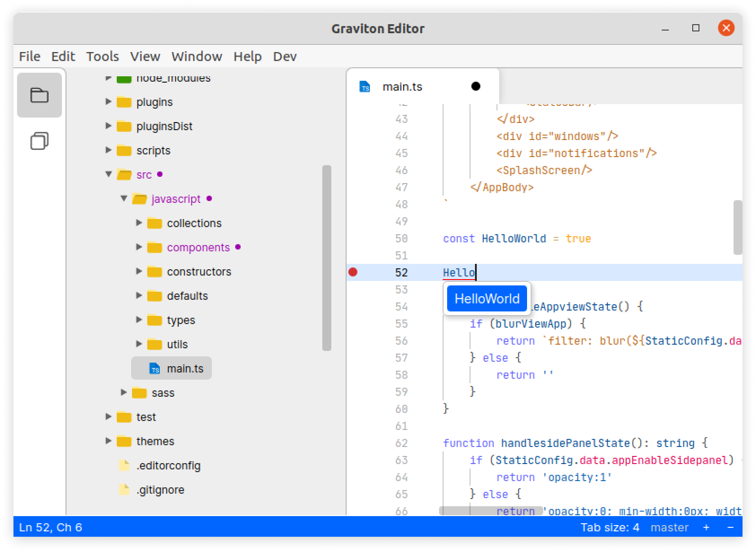Click the open src folder icon

point(124,175)
